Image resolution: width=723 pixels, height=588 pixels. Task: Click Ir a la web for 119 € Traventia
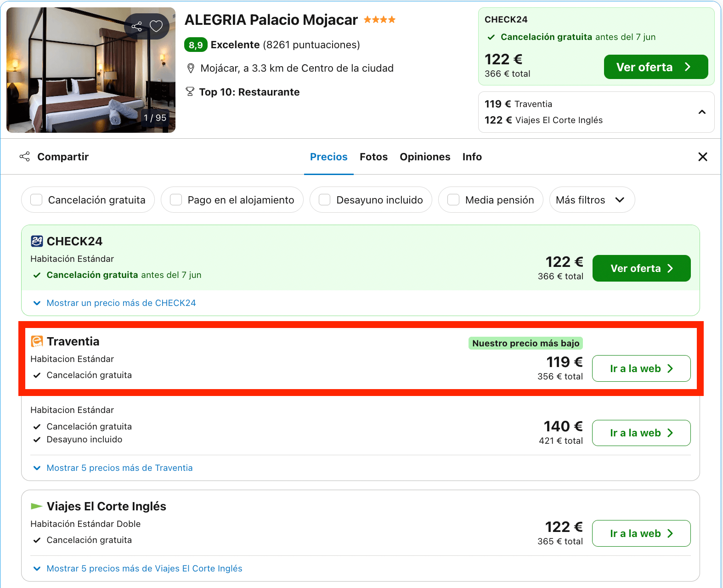click(641, 368)
